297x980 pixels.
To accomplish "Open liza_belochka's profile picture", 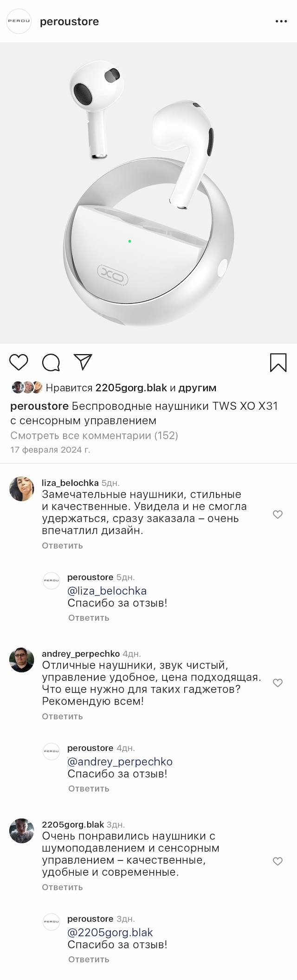I will pos(21,489).
